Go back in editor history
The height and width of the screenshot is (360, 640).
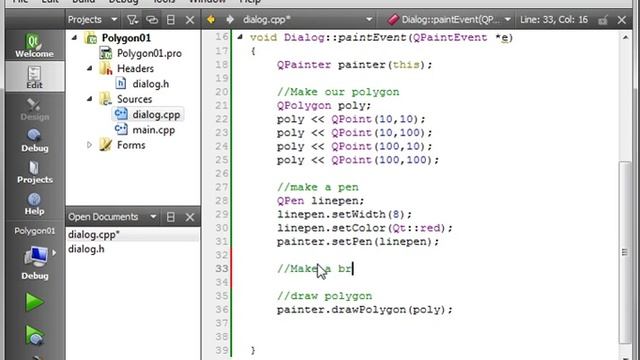point(211,20)
